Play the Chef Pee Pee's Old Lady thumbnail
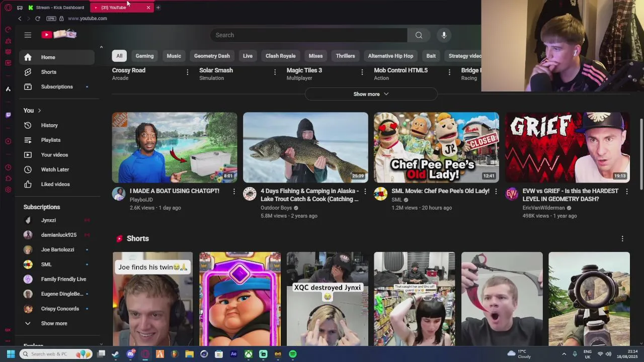Viewport: 644px width, 362px height. 436,147
